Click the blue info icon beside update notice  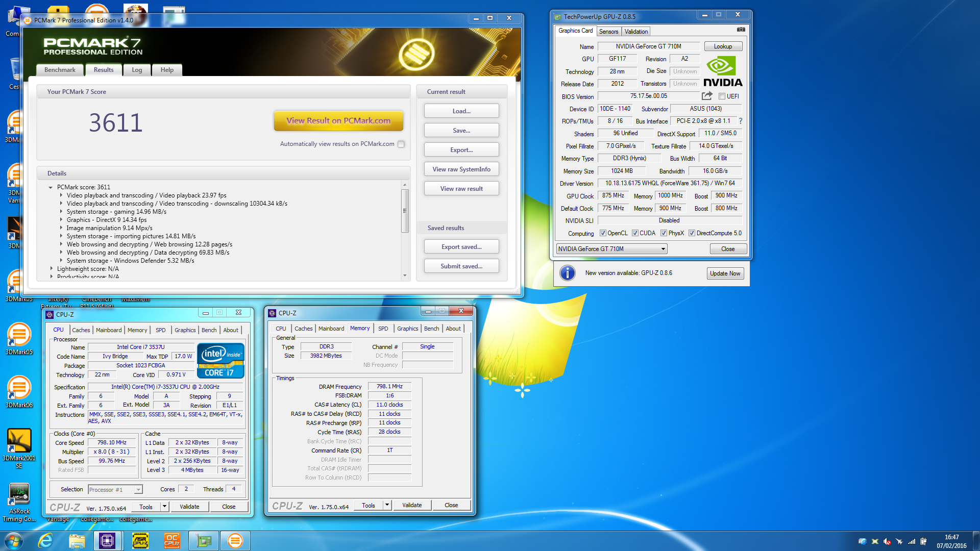[567, 273]
